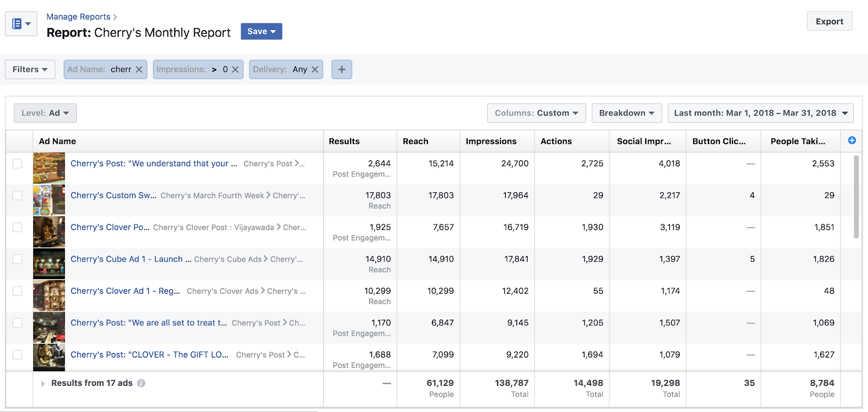This screenshot has height=412, width=868.
Task: Open the report list icon menu
Action: click(x=21, y=24)
